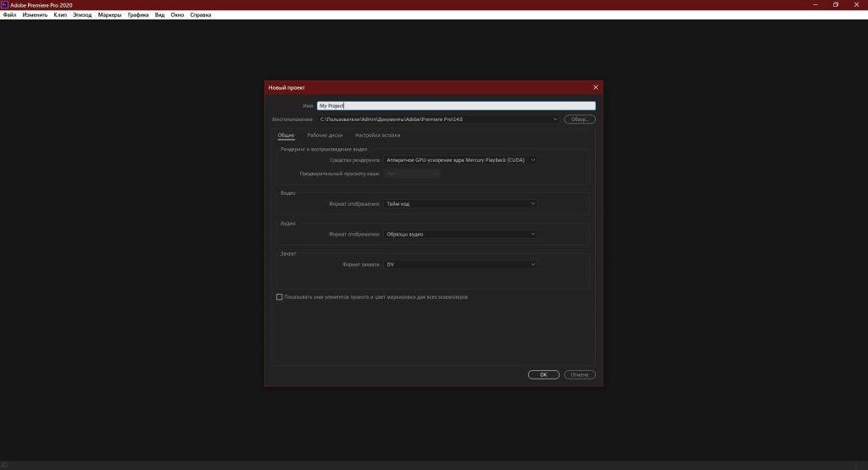Open the audio display format Образцы аудио dropdown
This screenshot has width=868, height=470.
coord(460,234)
